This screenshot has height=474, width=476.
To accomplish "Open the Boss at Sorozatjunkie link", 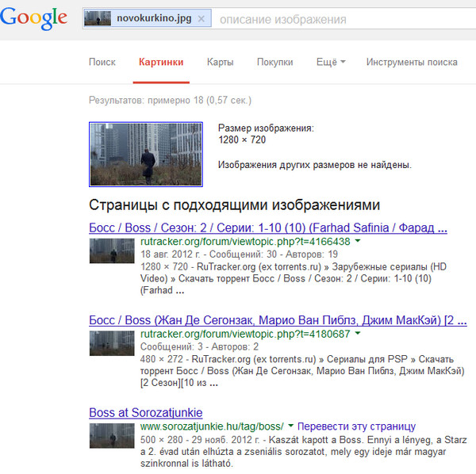I will click(146, 412).
